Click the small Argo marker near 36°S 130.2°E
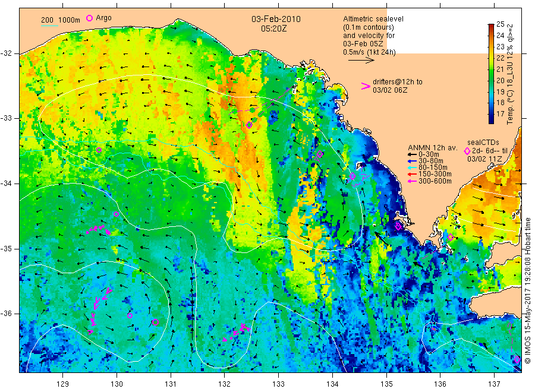The image size is (535, 392). click(130, 315)
